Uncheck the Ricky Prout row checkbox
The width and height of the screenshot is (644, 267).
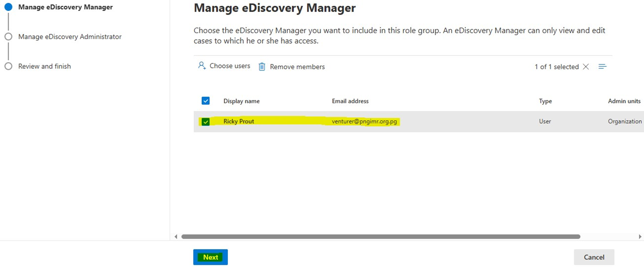click(205, 122)
